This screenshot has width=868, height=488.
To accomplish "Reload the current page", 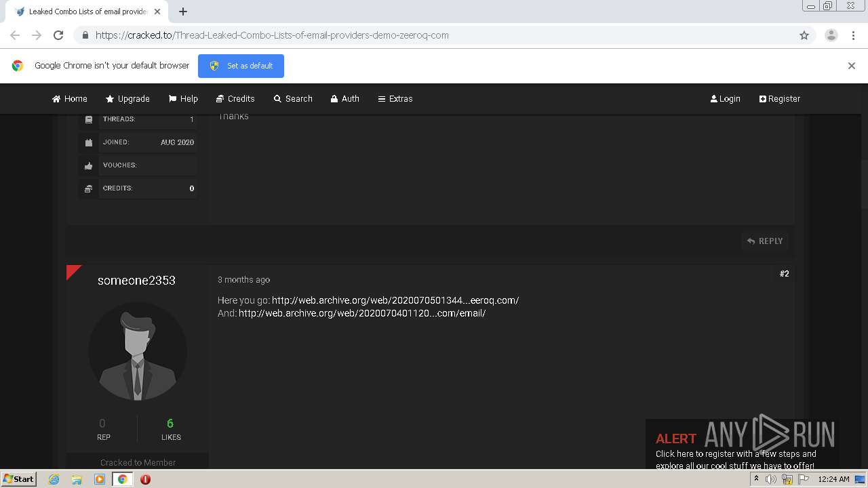I will 58,35.
